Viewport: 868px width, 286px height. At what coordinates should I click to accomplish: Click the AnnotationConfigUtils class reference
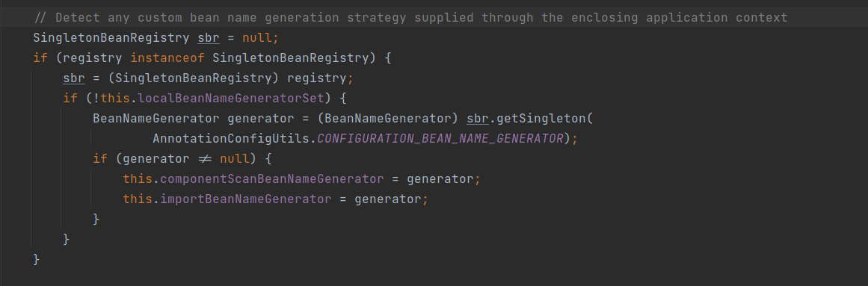(231, 139)
